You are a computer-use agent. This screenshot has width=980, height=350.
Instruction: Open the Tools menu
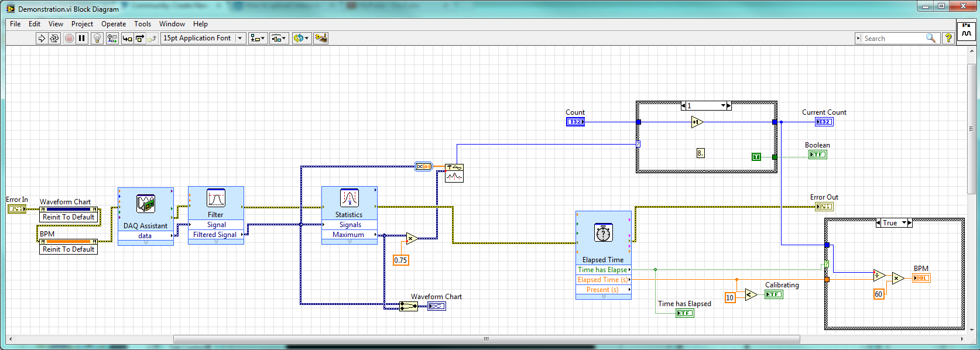pyautogui.click(x=142, y=24)
